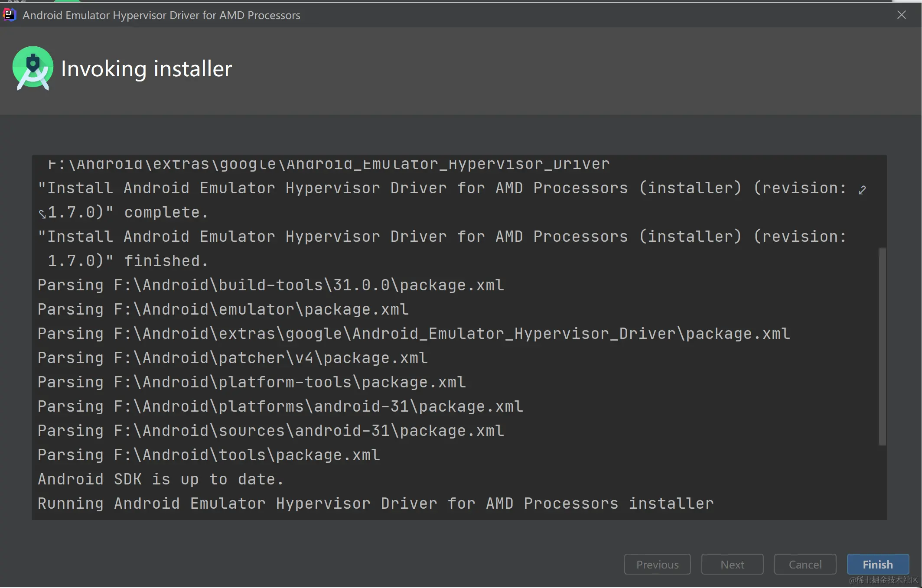Close the Hypervisor Driver dialog window
922x588 pixels.
point(901,15)
